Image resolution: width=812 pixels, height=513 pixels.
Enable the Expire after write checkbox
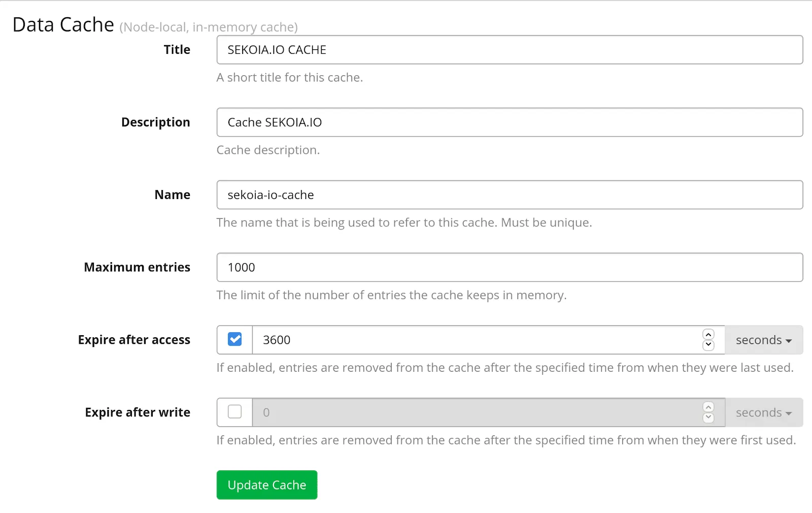235,412
